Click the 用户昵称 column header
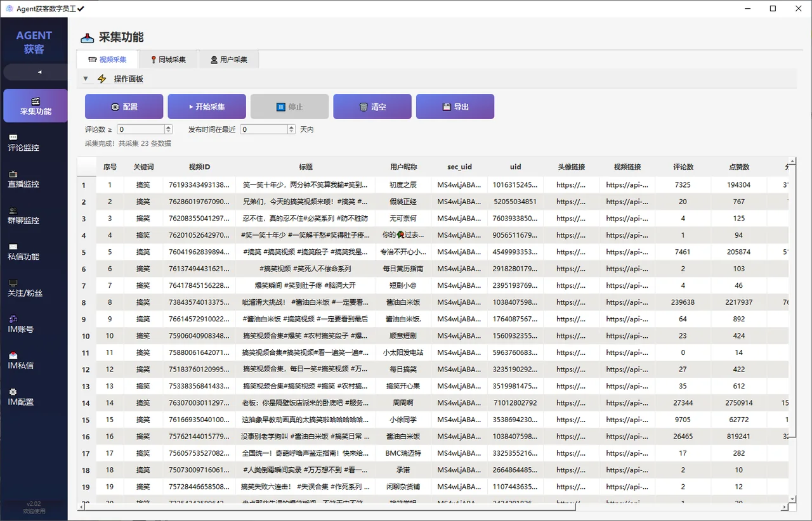 pyautogui.click(x=403, y=167)
